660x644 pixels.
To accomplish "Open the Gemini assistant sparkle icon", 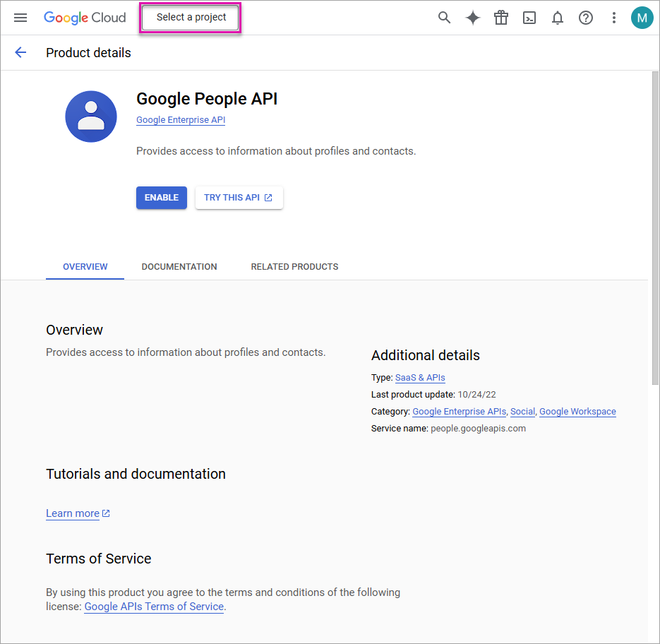I will click(472, 18).
